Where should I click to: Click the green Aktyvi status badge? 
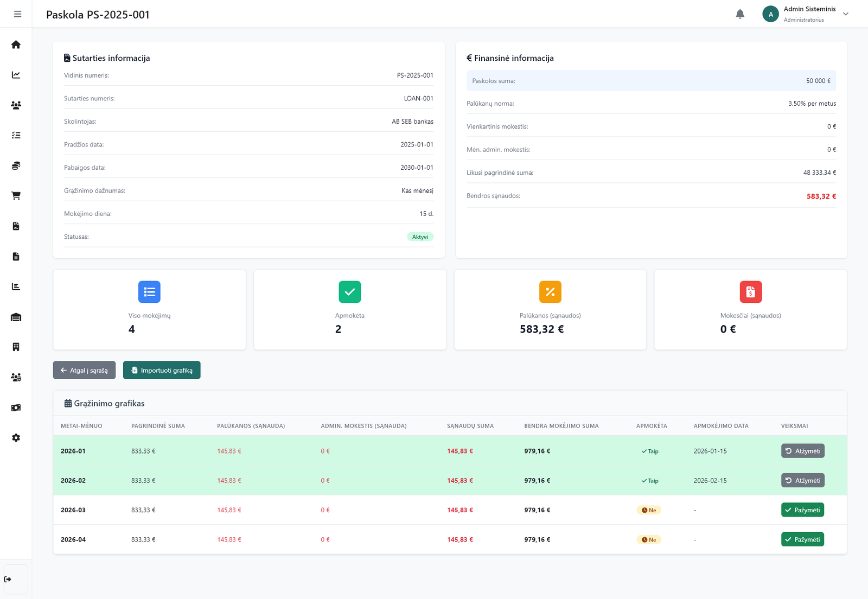click(420, 237)
